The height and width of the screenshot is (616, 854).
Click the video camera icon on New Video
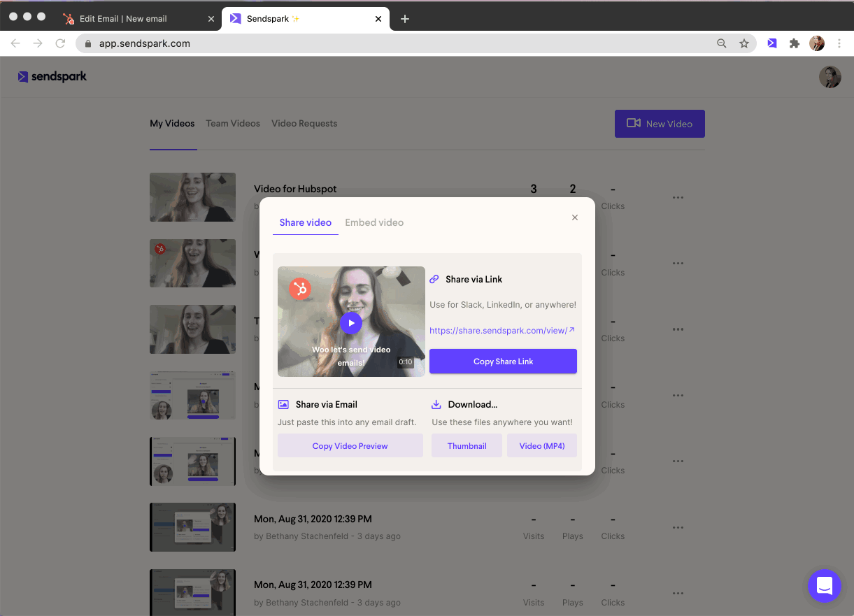point(634,123)
